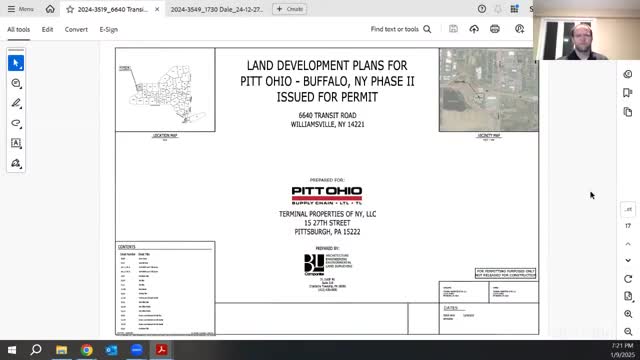Print the document with printer icon
The width and height of the screenshot is (640, 360).
(495, 29)
